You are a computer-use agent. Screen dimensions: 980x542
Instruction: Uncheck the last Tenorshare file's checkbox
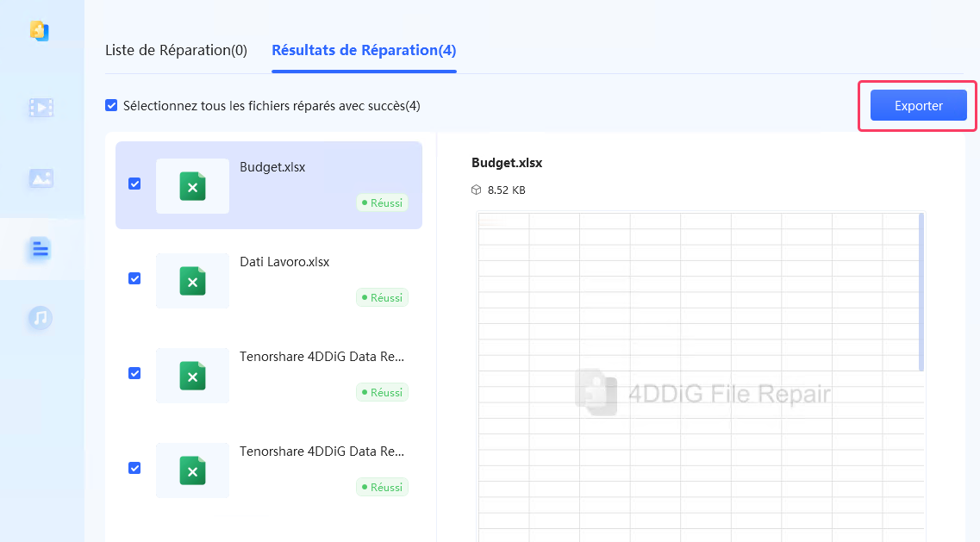pyautogui.click(x=134, y=468)
